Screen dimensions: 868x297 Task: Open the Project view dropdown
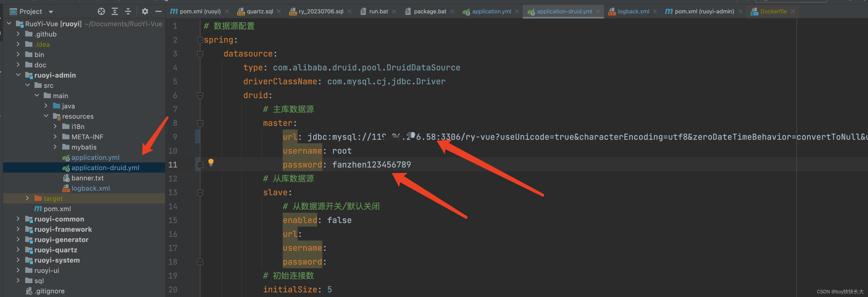(x=51, y=12)
